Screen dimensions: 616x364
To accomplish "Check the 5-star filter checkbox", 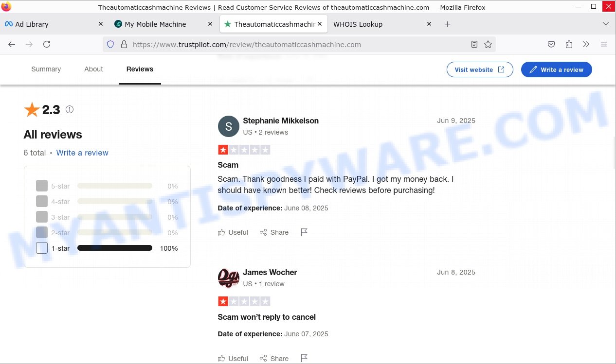I will click(x=42, y=186).
